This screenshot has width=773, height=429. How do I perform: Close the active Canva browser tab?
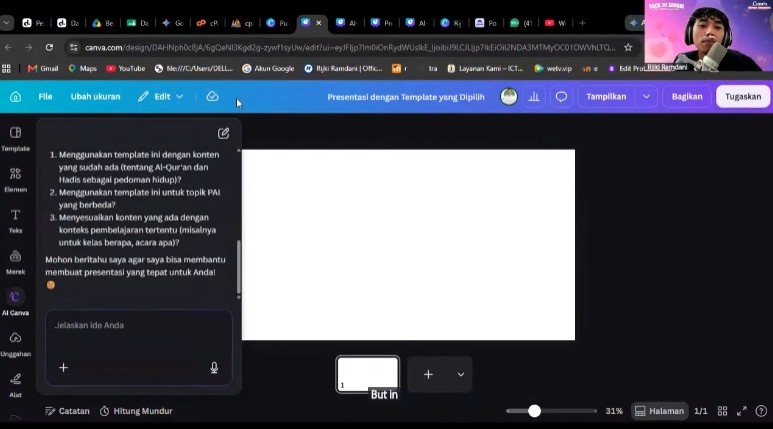318,23
